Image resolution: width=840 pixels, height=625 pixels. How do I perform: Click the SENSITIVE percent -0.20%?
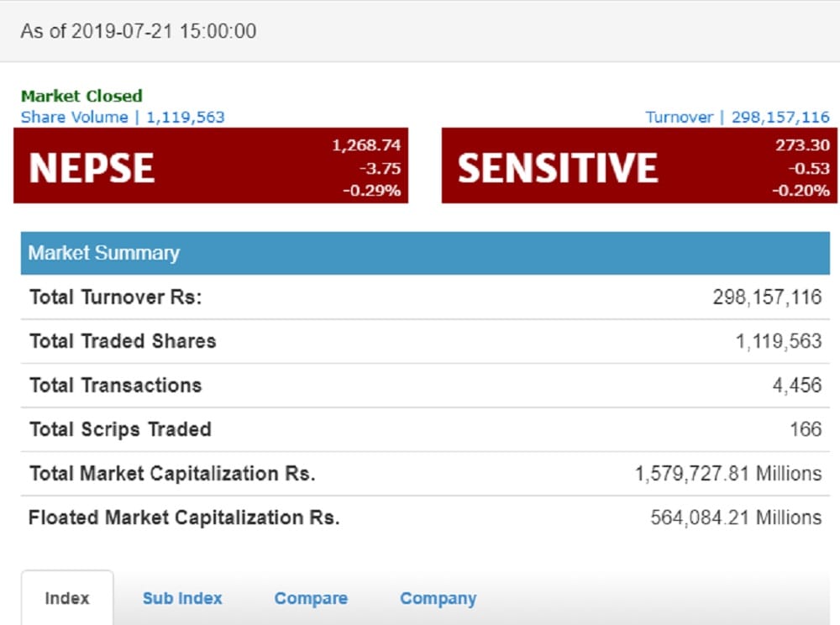click(801, 190)
